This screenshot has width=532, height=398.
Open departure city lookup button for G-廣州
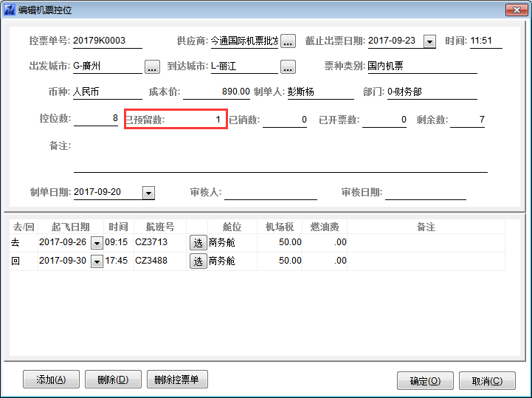click(152, 66)
